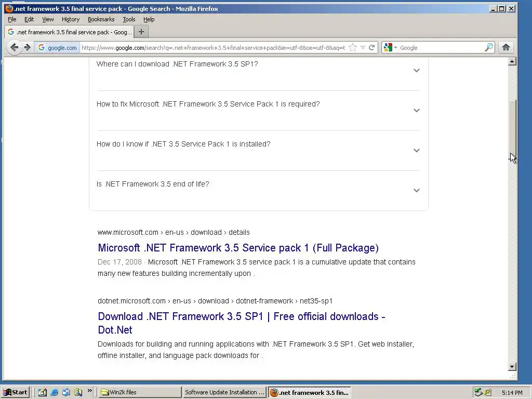Click the vertical scrollbar thumb
532x399 pixels.
512,130
